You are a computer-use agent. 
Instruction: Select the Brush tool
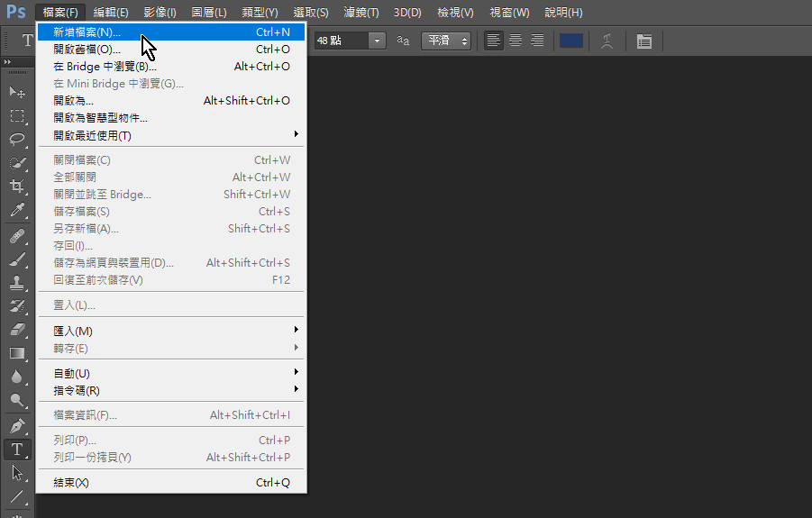tap(17, 259)
